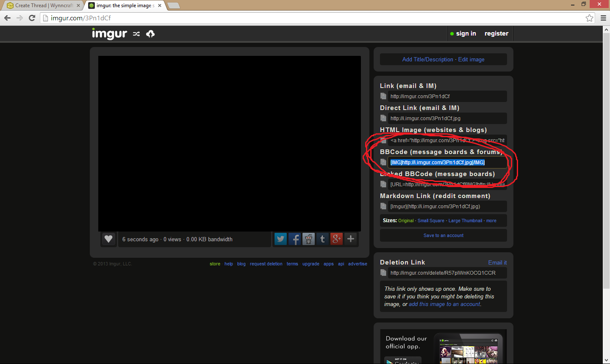Select the Linked BBCode [URL] field
This screenshot has width=610, height=364.
click(x=447, y=184)
